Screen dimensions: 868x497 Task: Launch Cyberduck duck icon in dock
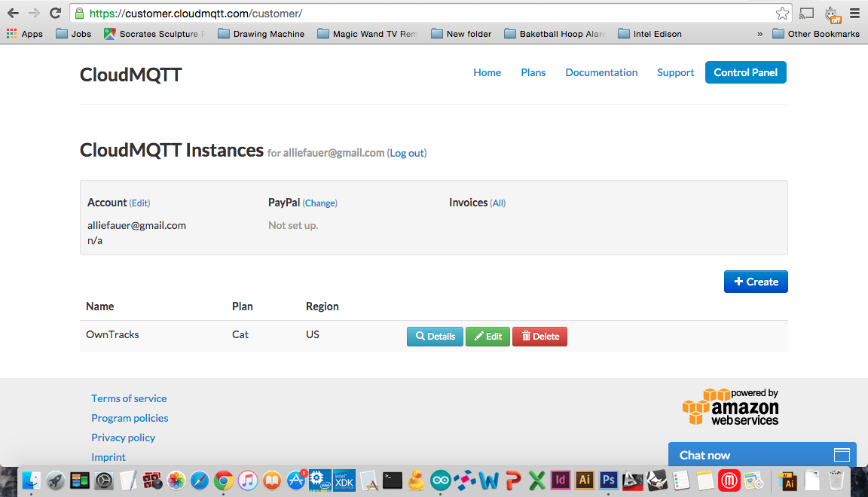point(416,480)
